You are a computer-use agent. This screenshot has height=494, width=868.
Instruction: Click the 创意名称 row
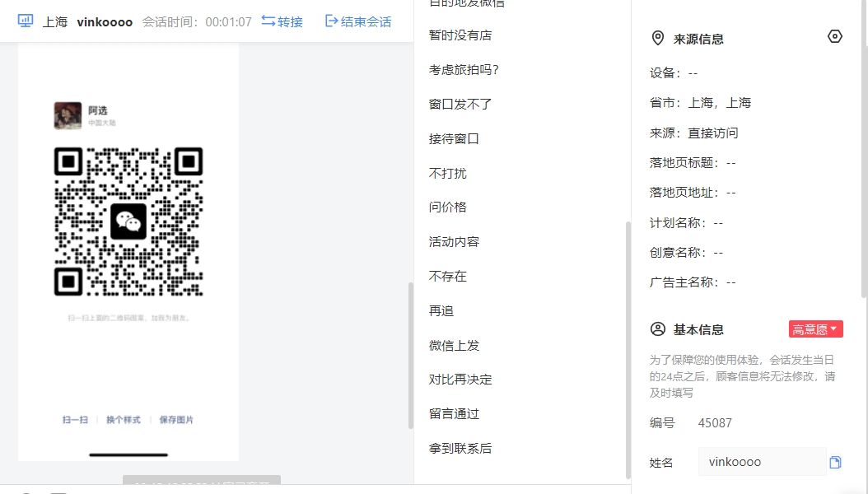687,253
